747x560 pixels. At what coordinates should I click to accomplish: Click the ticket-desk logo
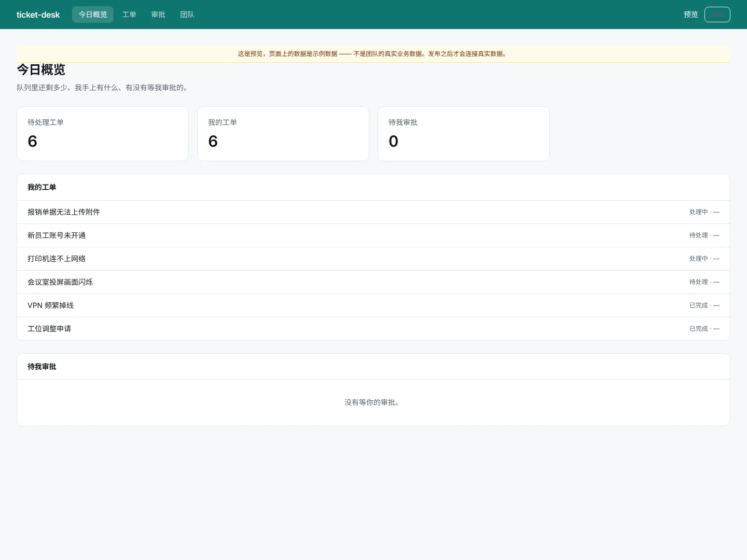click(38, 15)
